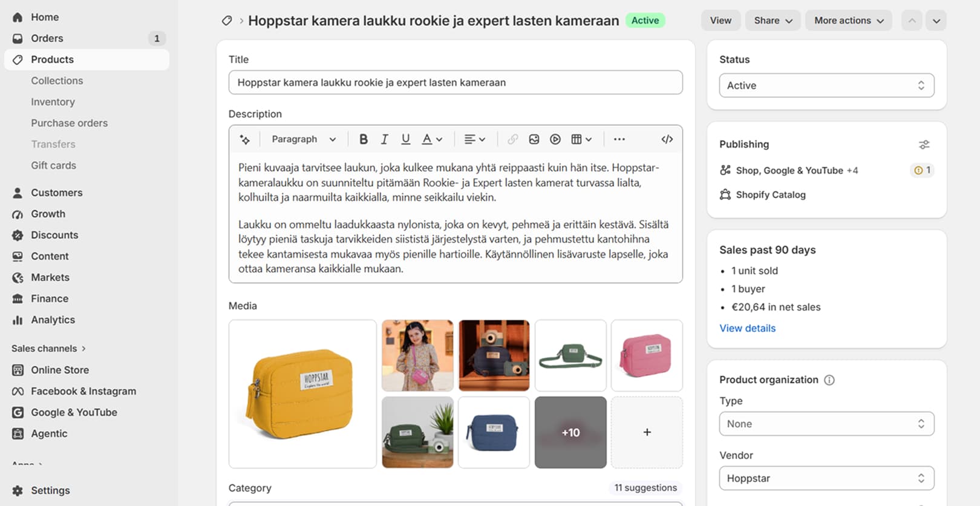Click the Analytics bar chart icon
This screenshot has height=506, width=980.
(x=18, y=320)
